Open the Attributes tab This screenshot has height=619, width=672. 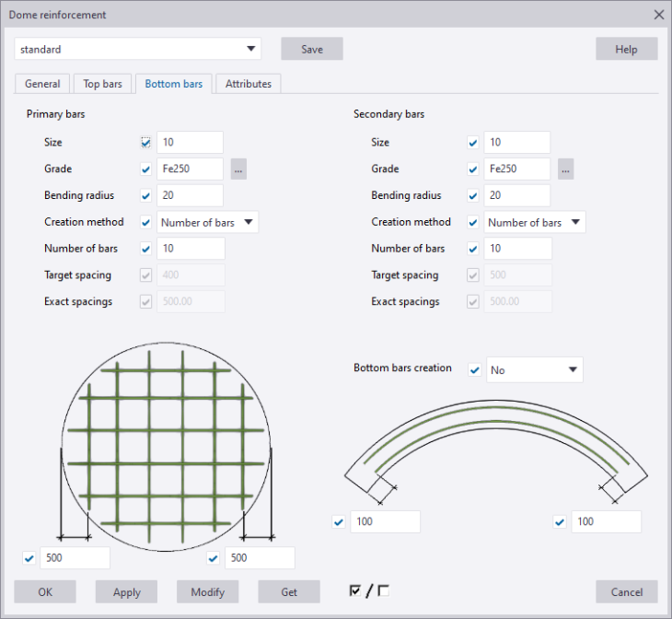point(249,84)
